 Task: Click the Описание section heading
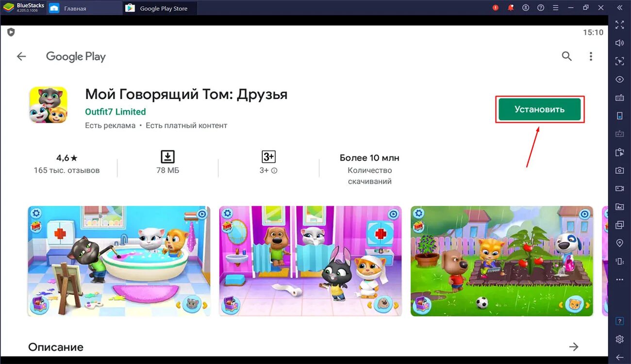(x=56, y=347)
